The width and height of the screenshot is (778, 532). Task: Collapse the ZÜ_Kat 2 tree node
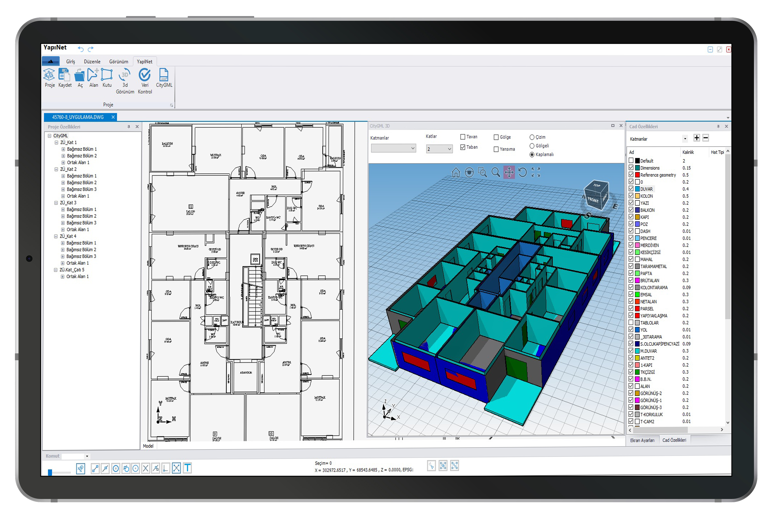(56, 169)
